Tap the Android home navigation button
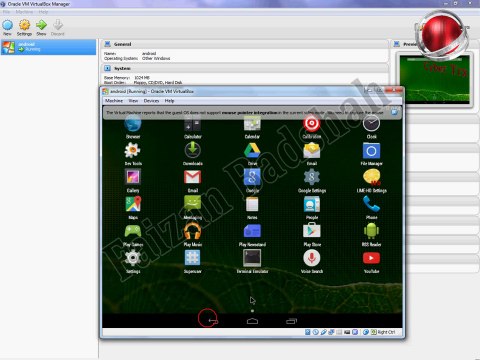 coord(252,321)
